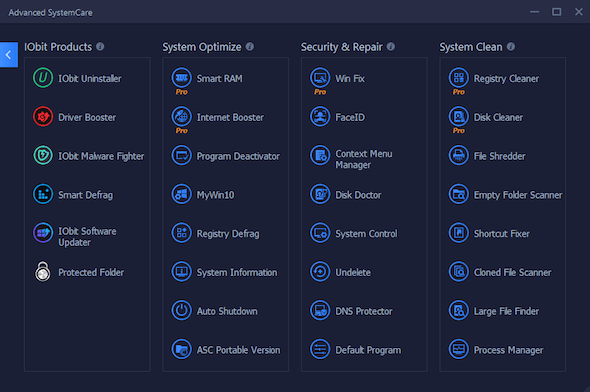Screen dimensions: 590x392
Task: Click the FaceID icon
Action: tap(320, 117)
